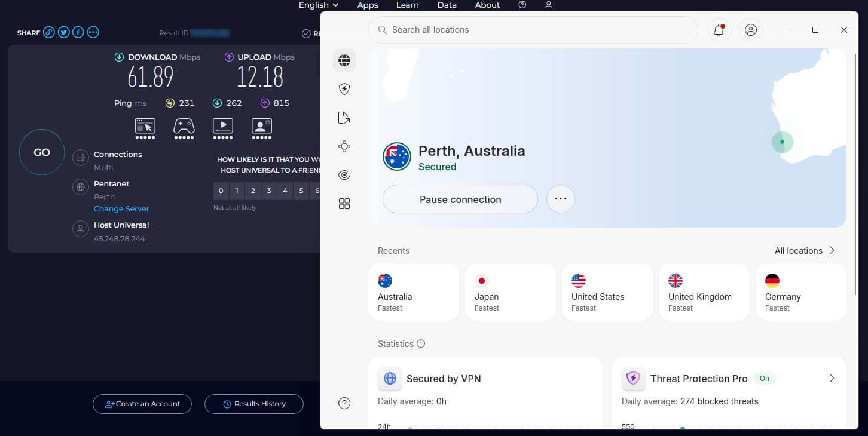The height and width of the screenshot is (436, 868).
Task: Click the Search all locations field
Action: (x=533, y=30)
